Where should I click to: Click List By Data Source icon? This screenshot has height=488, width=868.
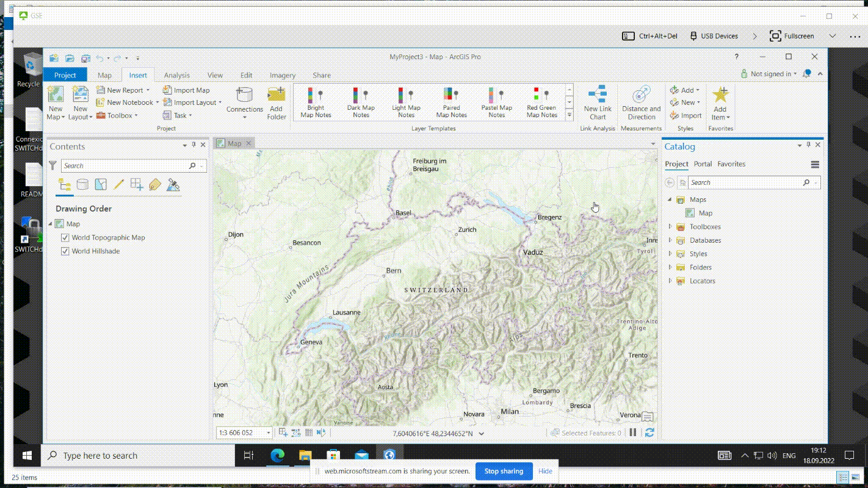(x=82, y=184)
